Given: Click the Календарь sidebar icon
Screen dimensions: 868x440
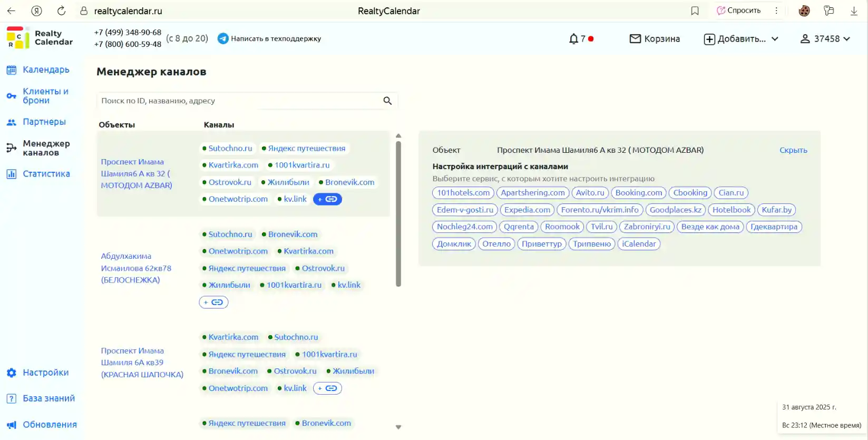Looking at the screenshot, I should point(11,70).
